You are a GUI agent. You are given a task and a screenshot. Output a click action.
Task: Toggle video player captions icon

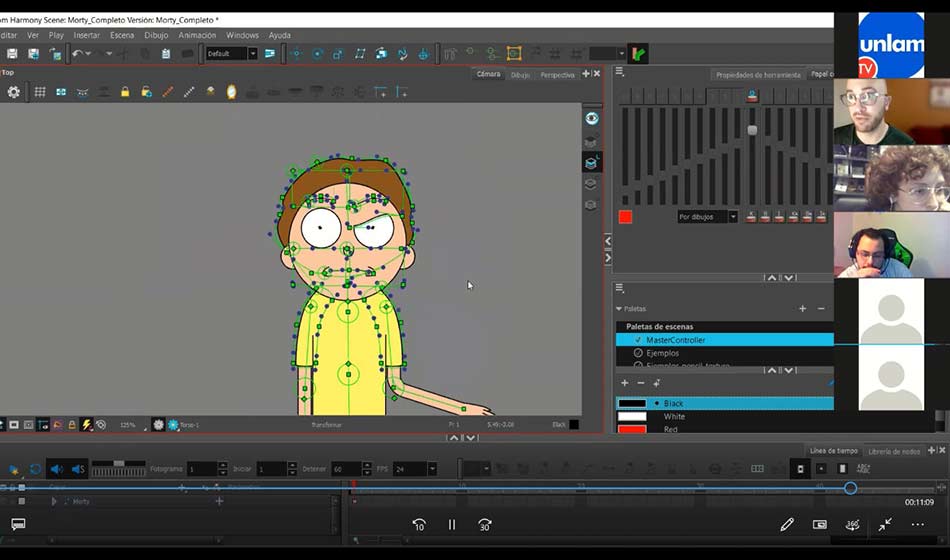[18, 524]
